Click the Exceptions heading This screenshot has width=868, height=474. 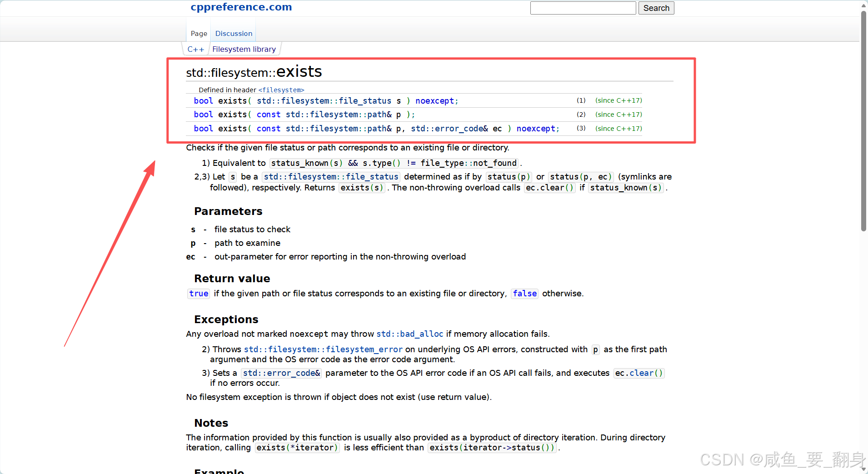226,319
